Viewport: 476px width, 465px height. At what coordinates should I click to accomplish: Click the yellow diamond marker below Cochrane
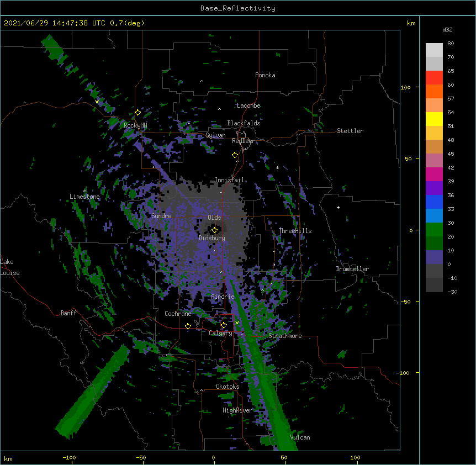coord(188,326)
